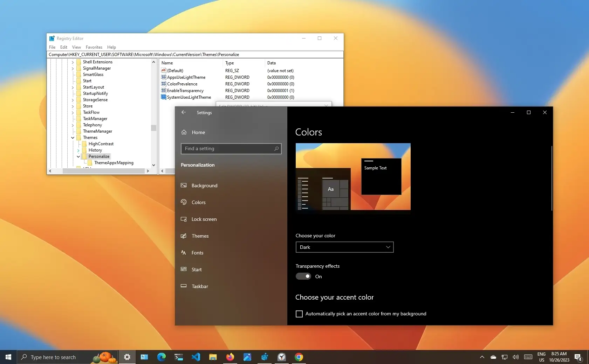Open Background settings in sidebar
The width and height of the screenshot is (589, 364).
(x=204, y=185)
